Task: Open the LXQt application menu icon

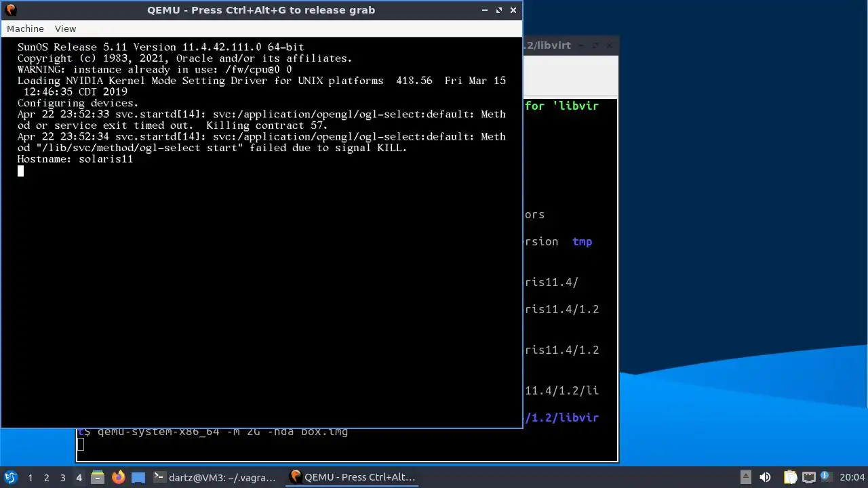Action: coord(10,477)
